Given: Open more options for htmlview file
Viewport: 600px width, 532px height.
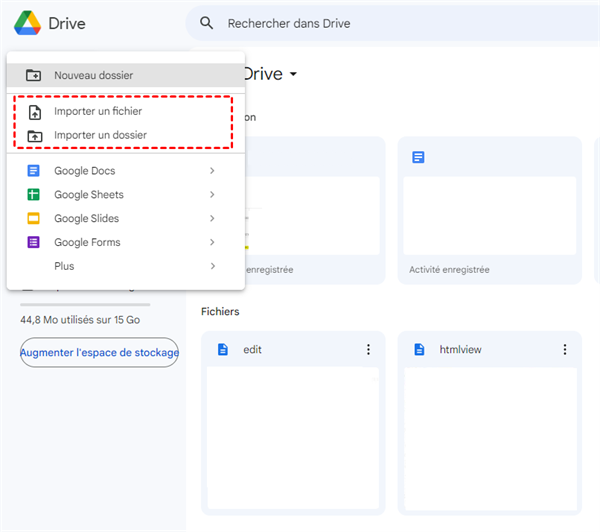Looking at the screenshot, I should click(564, 350).
